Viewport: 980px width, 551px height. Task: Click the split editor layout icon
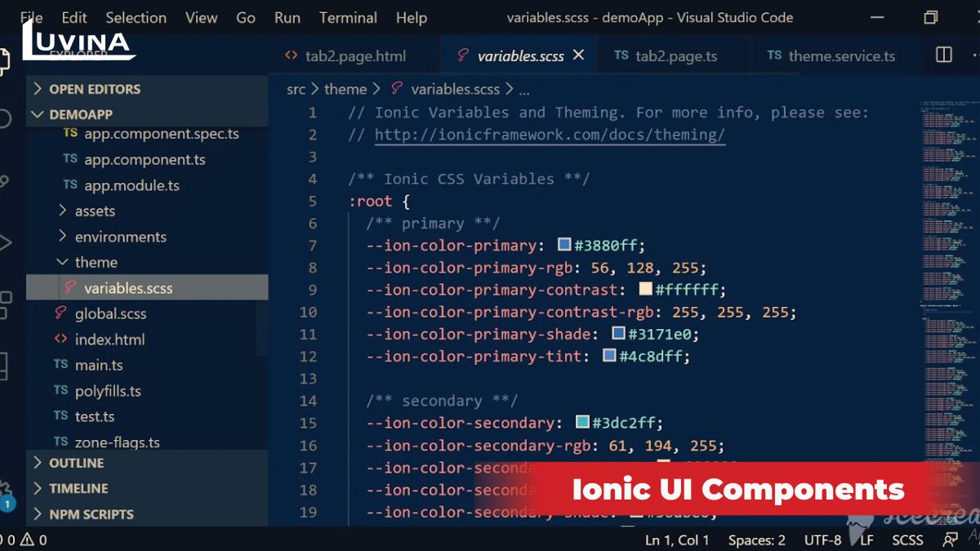943,55
